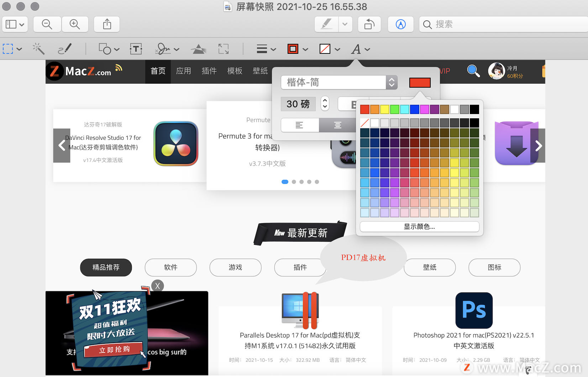This screenshot has width=588, height=377.
Task: Open the 楷体-简 font popup menu
Action: coord(339,82)
